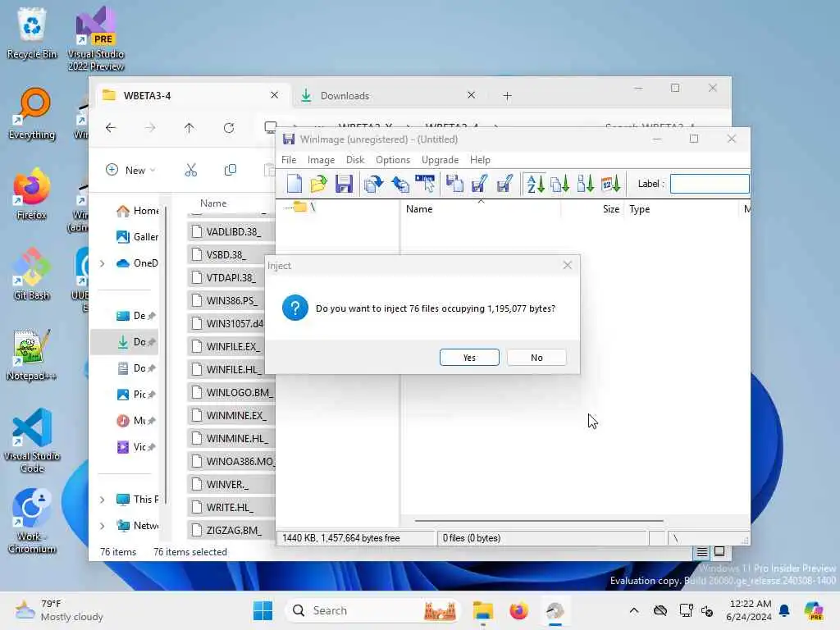
Task: Sort WinImage list by Type column header
Action: [x=682, y=209]
